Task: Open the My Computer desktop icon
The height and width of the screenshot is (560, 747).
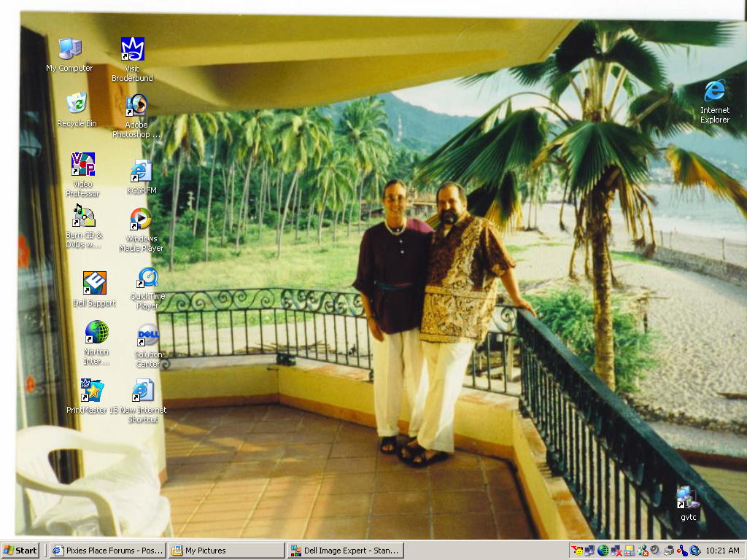Action: point(70,50)
